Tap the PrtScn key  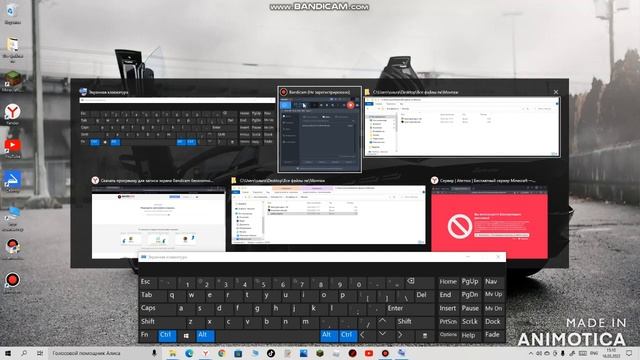coord(448,322)
